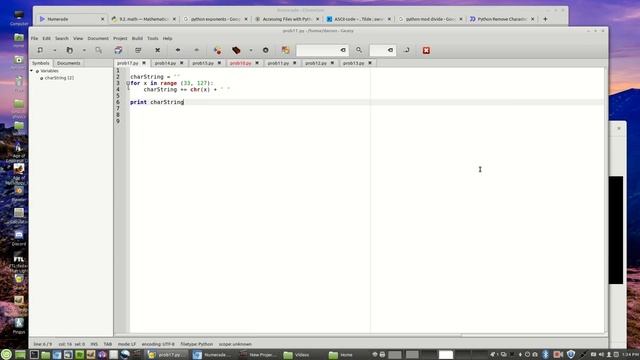Navigate back with the left arrow icon

(178, 50)
